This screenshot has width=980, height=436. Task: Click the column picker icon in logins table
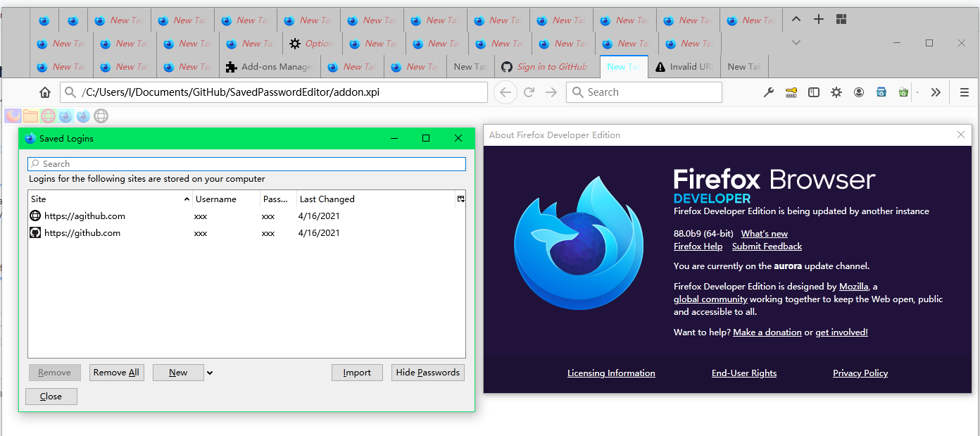(x=460, y=199)
